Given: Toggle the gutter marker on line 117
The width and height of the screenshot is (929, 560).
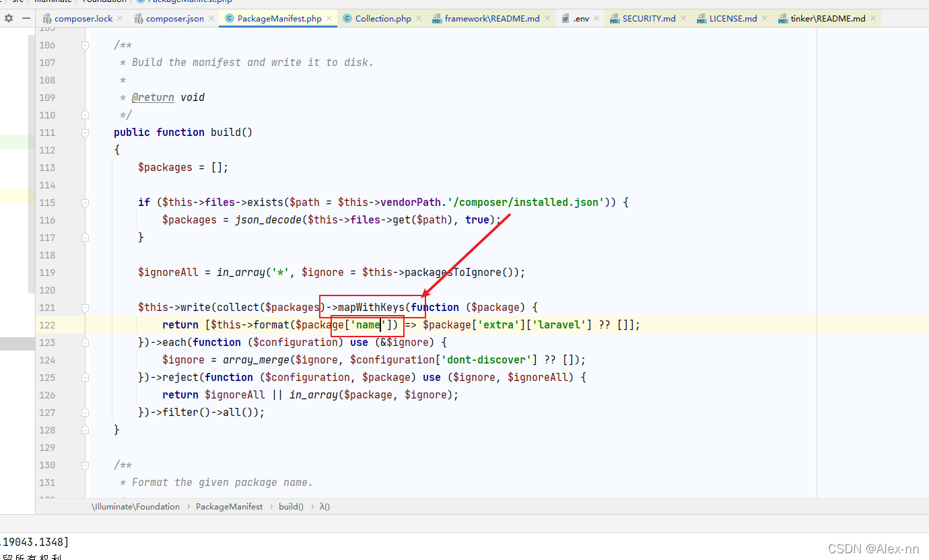Looking at the screenshot, I should [85, 237].
